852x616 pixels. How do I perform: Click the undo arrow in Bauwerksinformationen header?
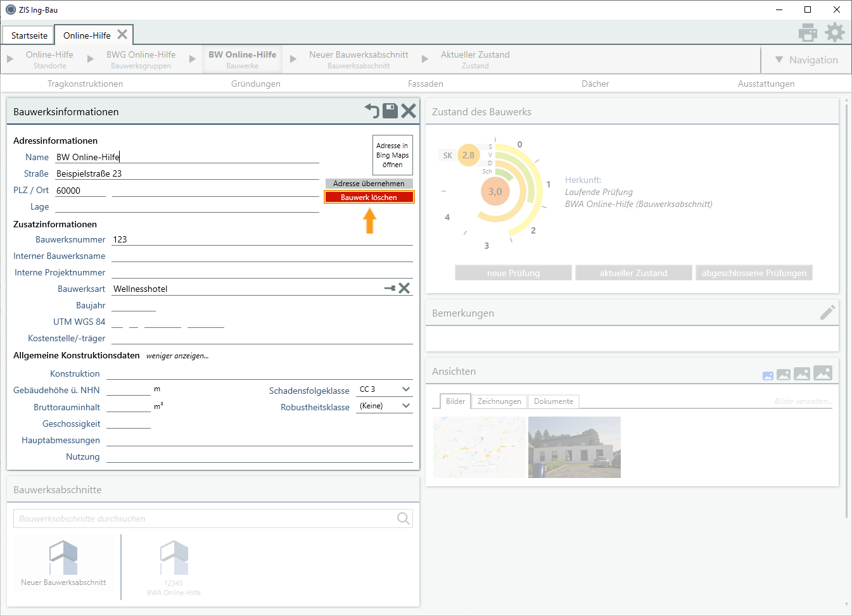[x=372, y=111]
